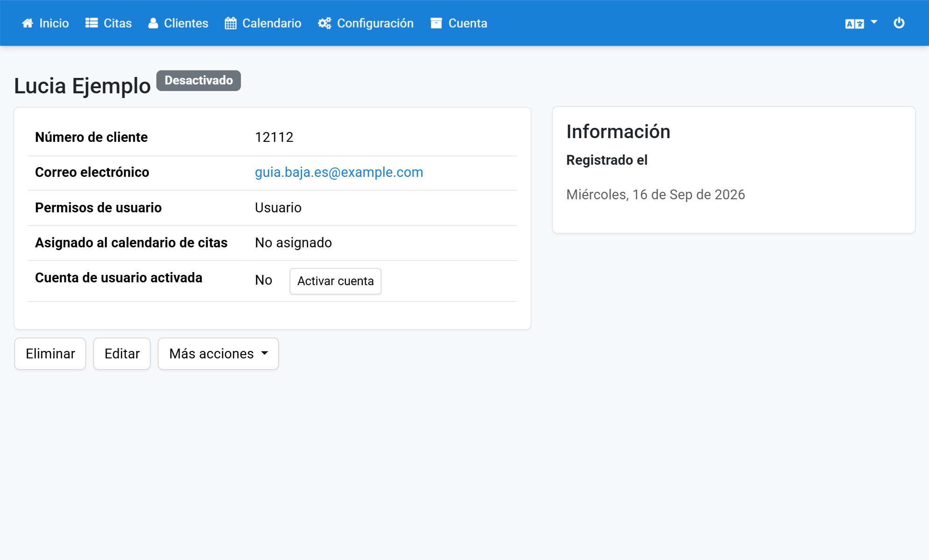Screen dimensions: 929x560
Task: Click the Permisos de usuario label
Action: point(98,208)
